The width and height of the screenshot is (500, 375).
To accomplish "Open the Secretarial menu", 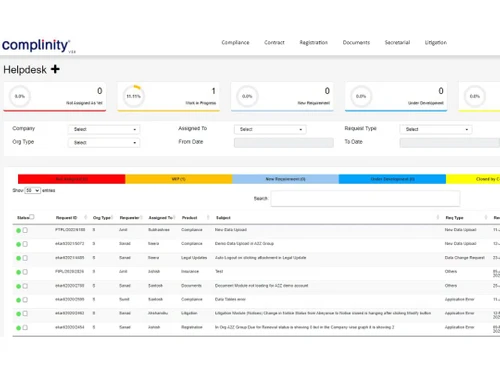I will [397, 43].
